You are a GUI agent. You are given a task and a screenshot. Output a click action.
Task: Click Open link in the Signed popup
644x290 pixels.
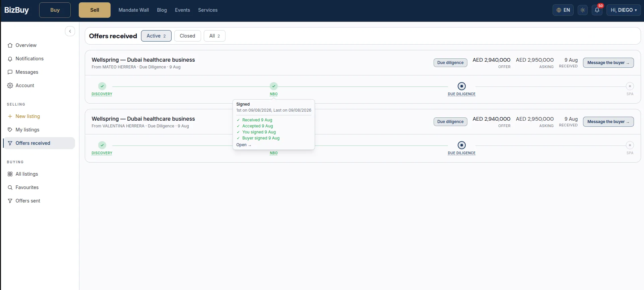[244, 145]
